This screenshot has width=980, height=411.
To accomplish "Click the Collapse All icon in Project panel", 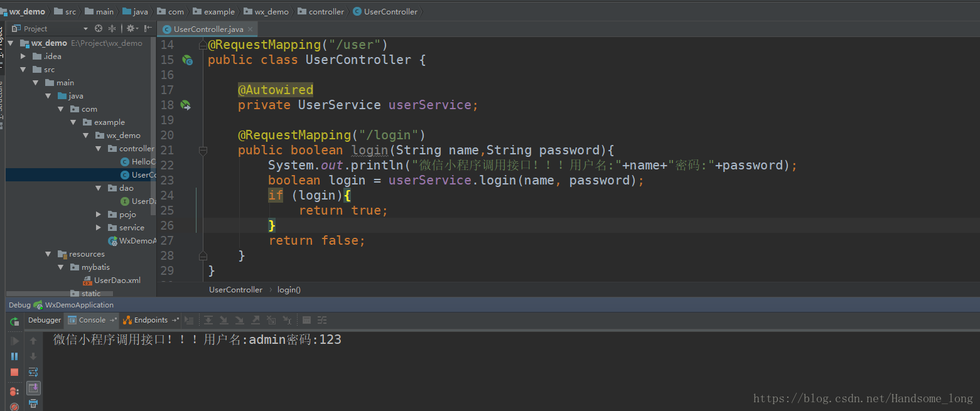I will 112,28.
